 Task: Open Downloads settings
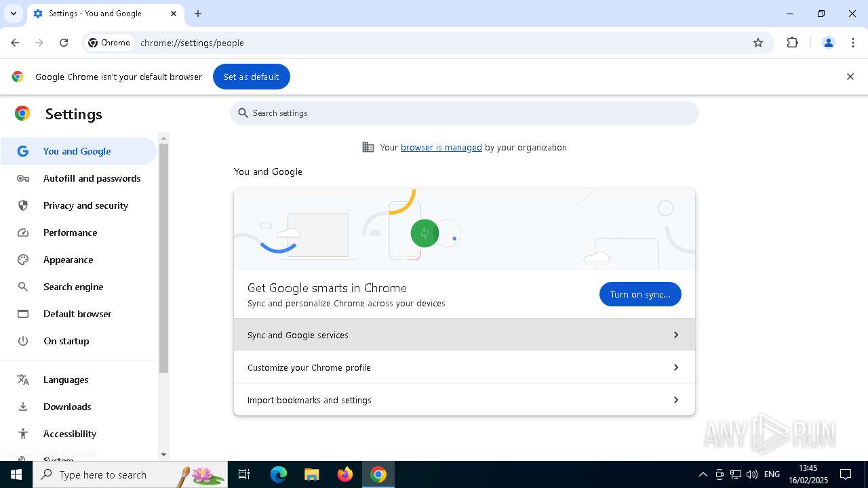pos(78,407)
